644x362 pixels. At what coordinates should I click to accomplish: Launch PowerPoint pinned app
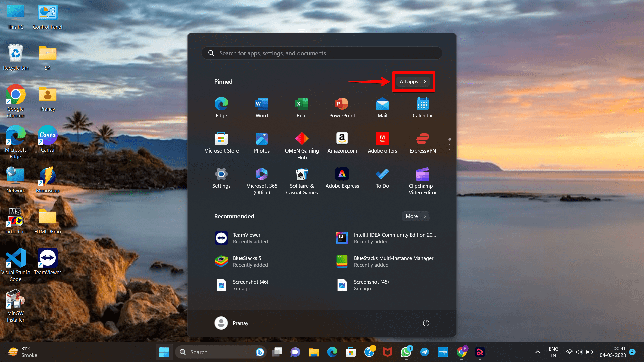tap(342, 108)
